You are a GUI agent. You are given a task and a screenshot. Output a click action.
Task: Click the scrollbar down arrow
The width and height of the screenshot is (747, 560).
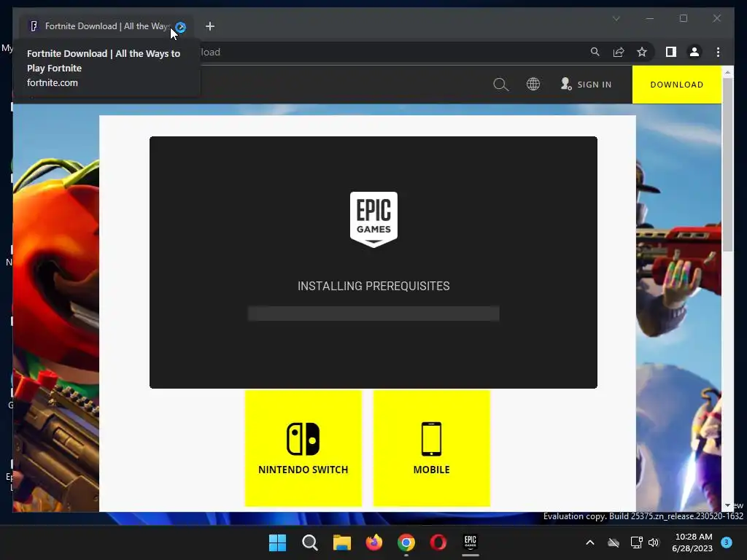coord(727,506)
